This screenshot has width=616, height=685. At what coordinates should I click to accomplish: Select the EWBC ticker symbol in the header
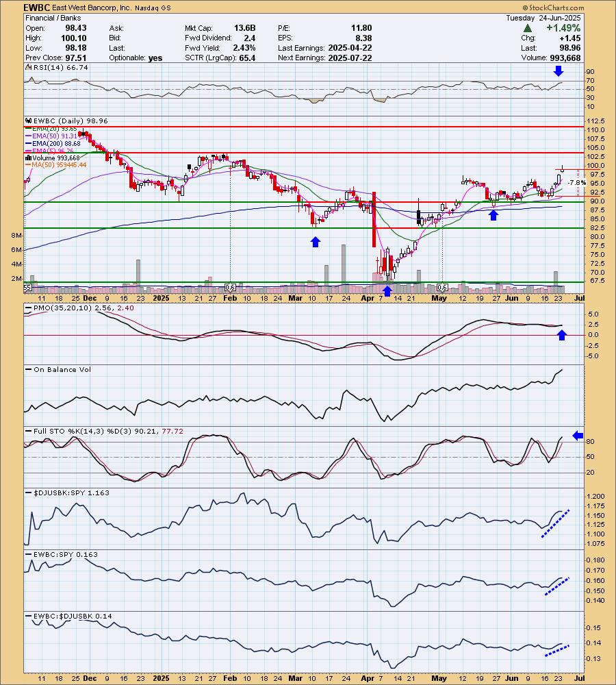37,8
